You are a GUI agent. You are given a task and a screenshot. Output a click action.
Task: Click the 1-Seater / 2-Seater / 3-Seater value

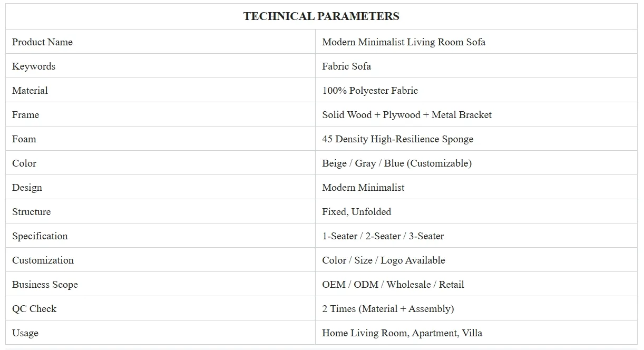tap(383, 236)
